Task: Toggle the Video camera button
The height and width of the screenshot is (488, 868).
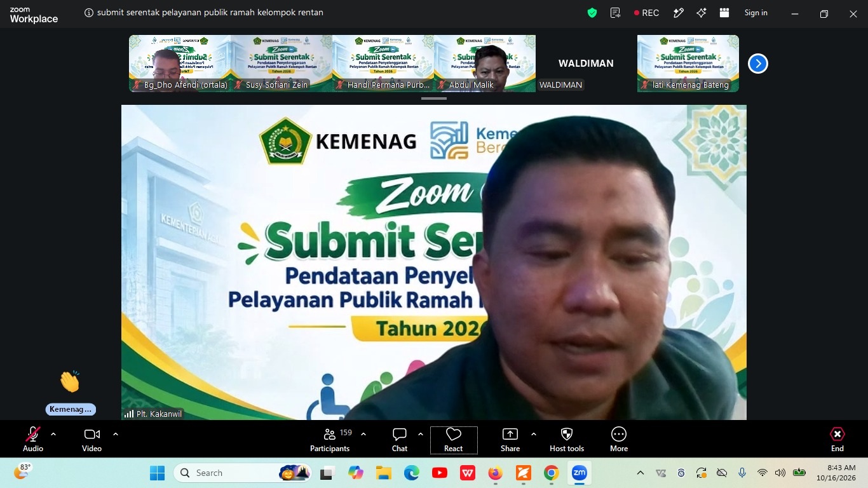Action: (92, 440)
